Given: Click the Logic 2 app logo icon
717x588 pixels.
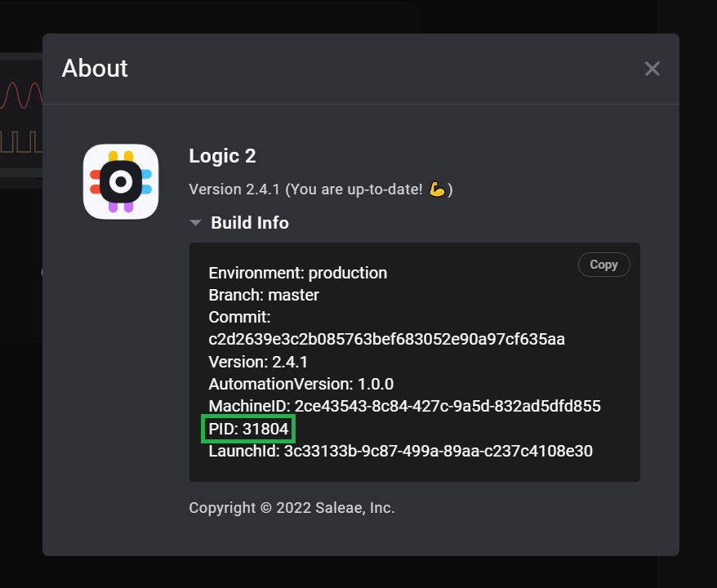Looking at the screenshot, I should 121,181.
